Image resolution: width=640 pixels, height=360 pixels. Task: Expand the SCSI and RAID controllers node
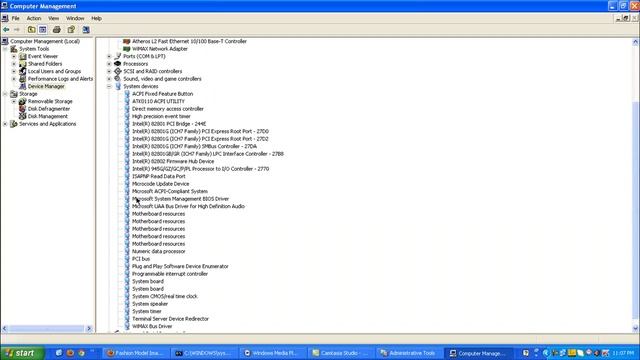(109, 71)
